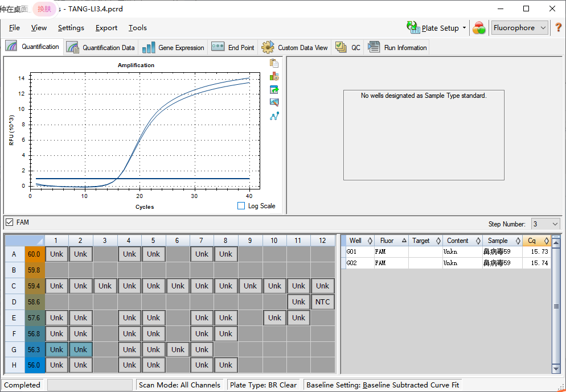Click the copy chart to clipboard icon

pyautogui.click(x=274, y=63)
